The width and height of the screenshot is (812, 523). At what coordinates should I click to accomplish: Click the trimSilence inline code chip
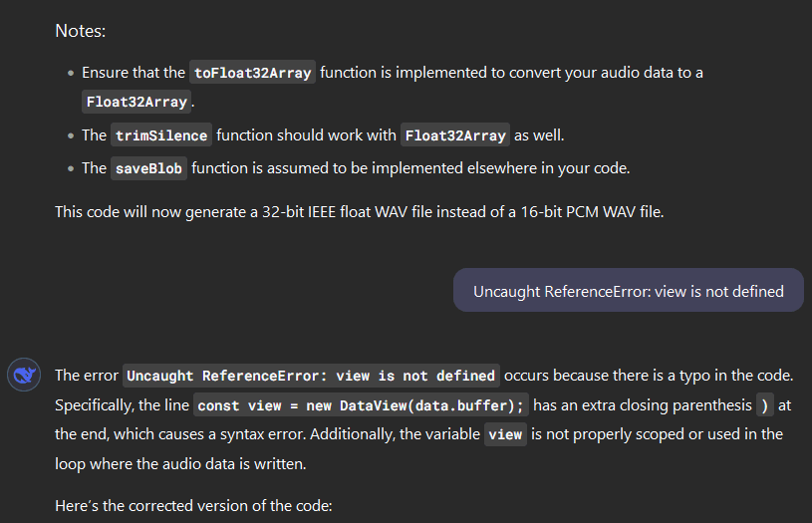pos(160,135)
